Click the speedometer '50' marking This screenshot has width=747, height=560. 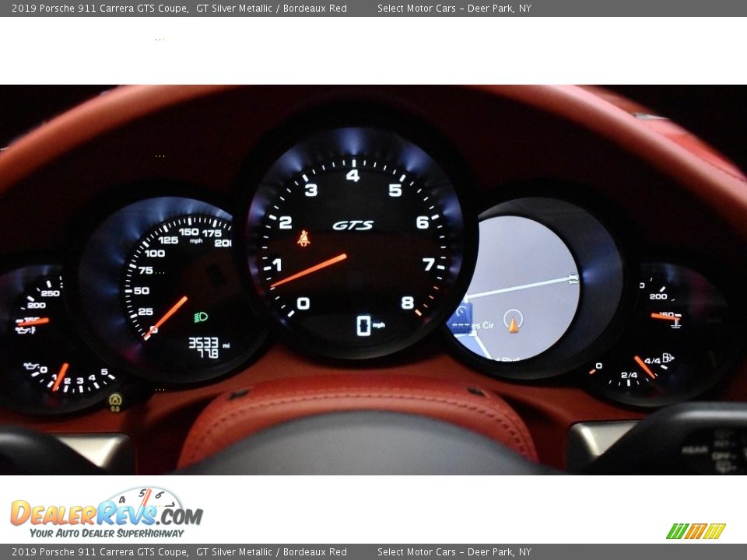click(x=142, y=290)
